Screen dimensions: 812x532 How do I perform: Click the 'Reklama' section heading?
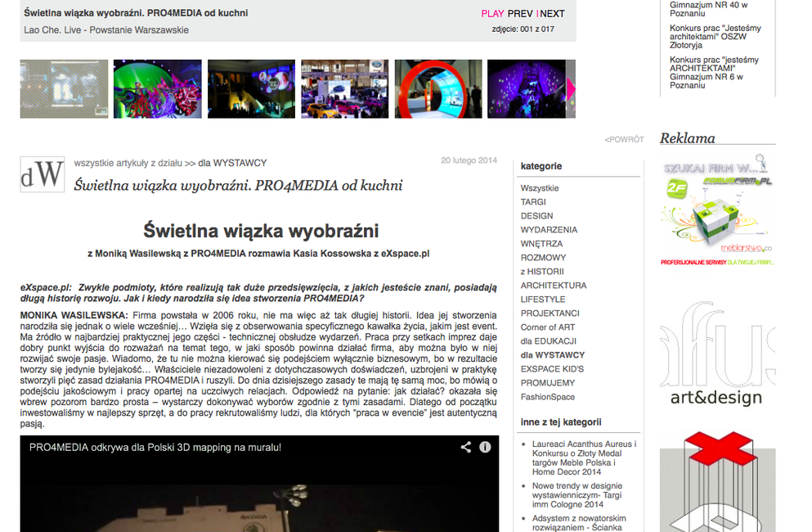click(687, 138)
